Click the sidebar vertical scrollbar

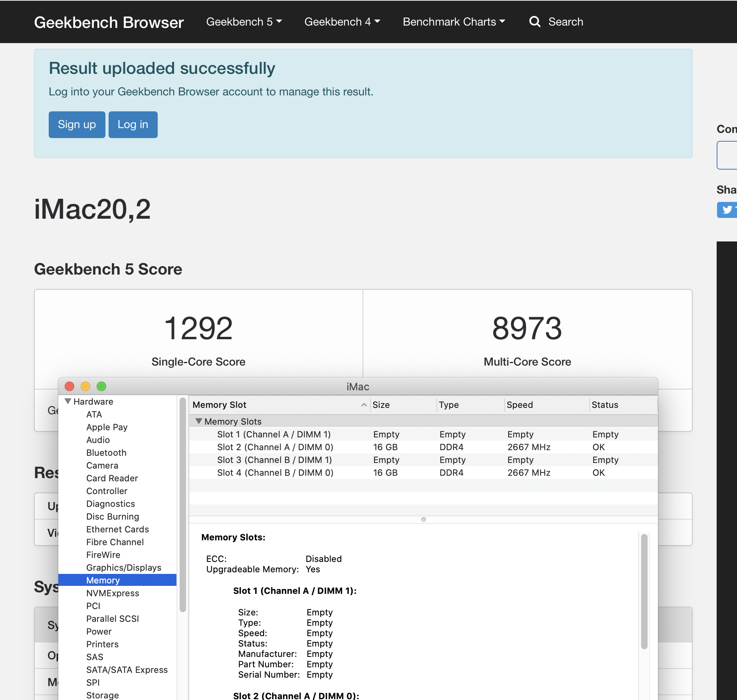183,505
